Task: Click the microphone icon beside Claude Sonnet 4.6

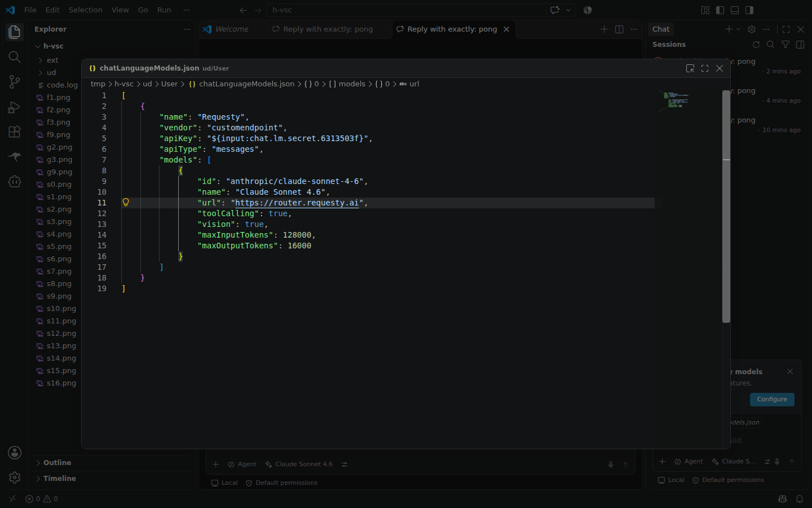Action: (x=611, y=465)
